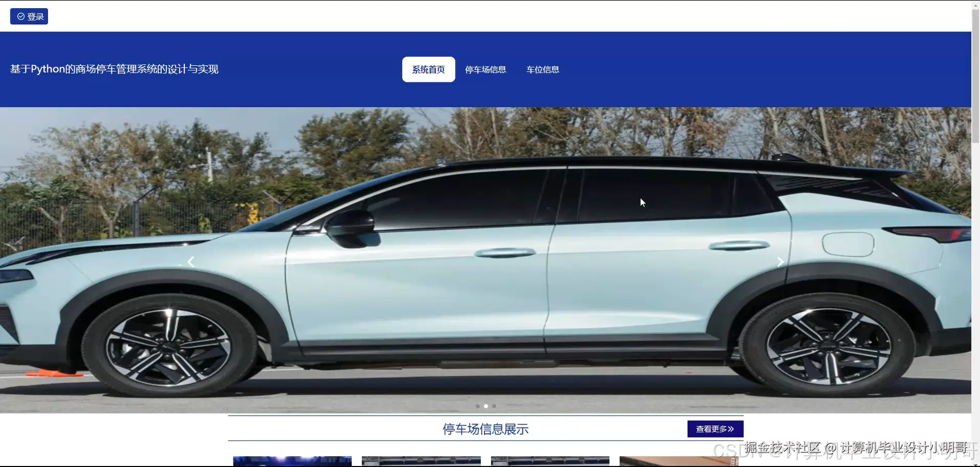Click site title 基于Python的商场停车管理系统的设计与实现
980x467 pixels.
tap(114, 69)
